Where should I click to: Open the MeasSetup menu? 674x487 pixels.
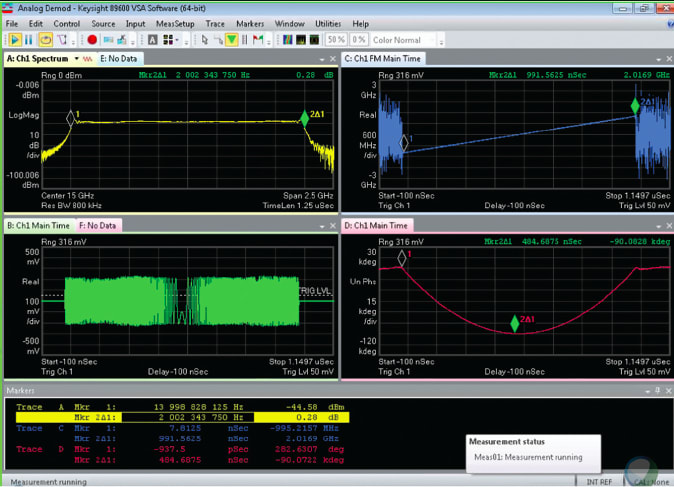coord(175,23)
